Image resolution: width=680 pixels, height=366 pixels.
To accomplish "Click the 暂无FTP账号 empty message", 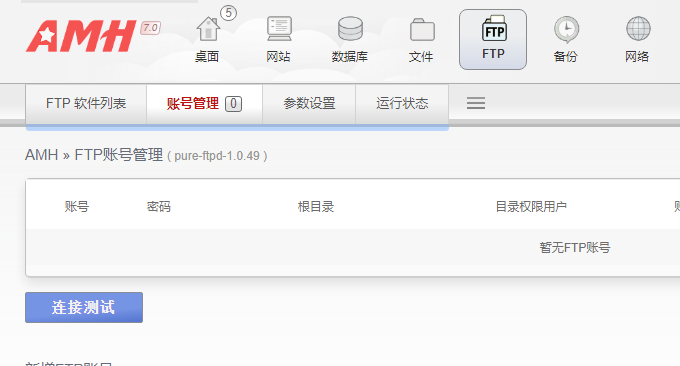I will [x=575, y=248].
